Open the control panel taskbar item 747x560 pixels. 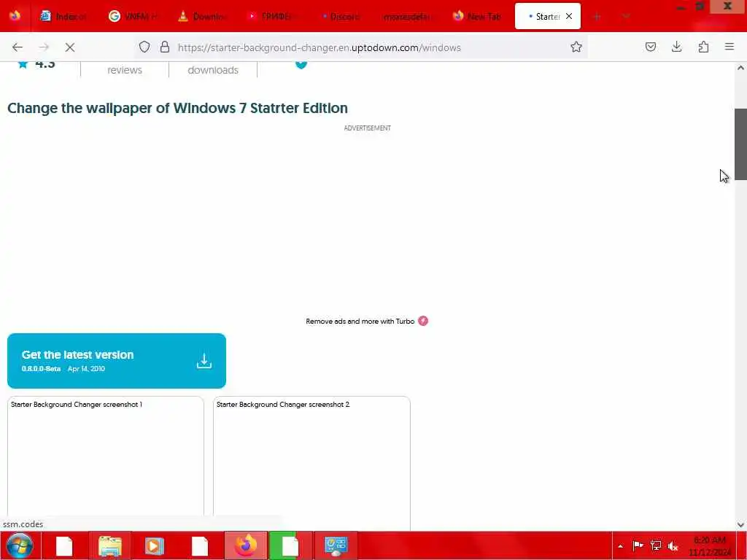click(336, 545)
